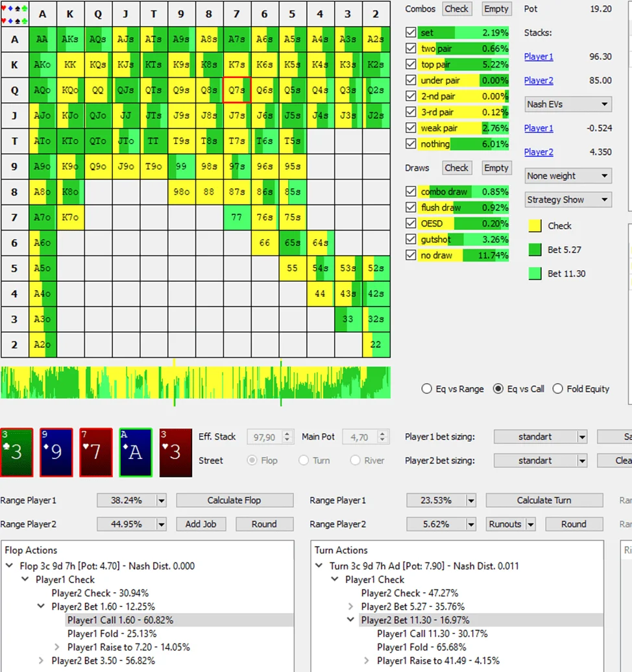632x672 pixels.
Task: Click the suits icon in matrix corner
Action: point(15,14)
